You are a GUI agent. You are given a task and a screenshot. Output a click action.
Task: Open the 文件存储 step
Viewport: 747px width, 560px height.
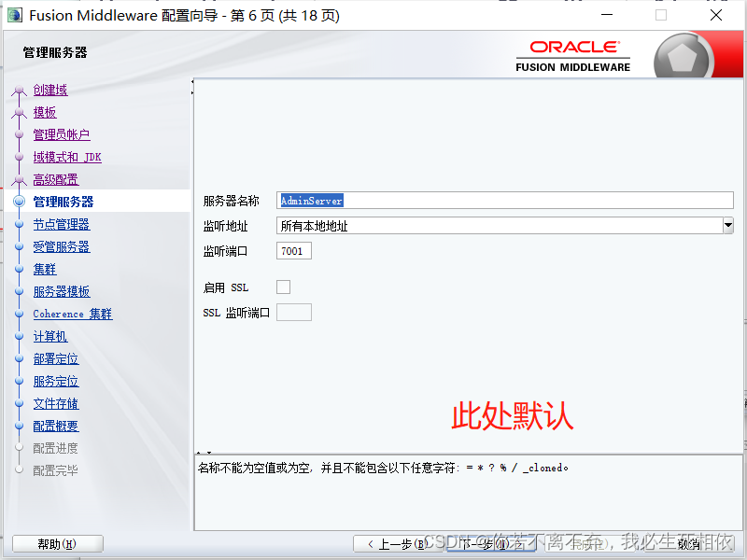click(x=56, y=403)
